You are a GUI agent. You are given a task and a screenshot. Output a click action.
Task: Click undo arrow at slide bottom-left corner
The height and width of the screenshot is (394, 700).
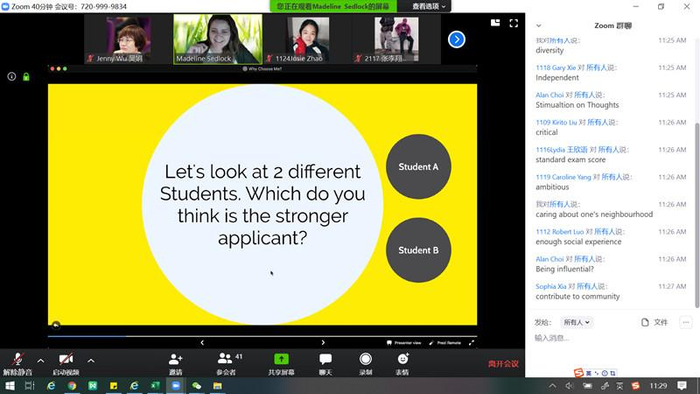click(x=56, y=324)
